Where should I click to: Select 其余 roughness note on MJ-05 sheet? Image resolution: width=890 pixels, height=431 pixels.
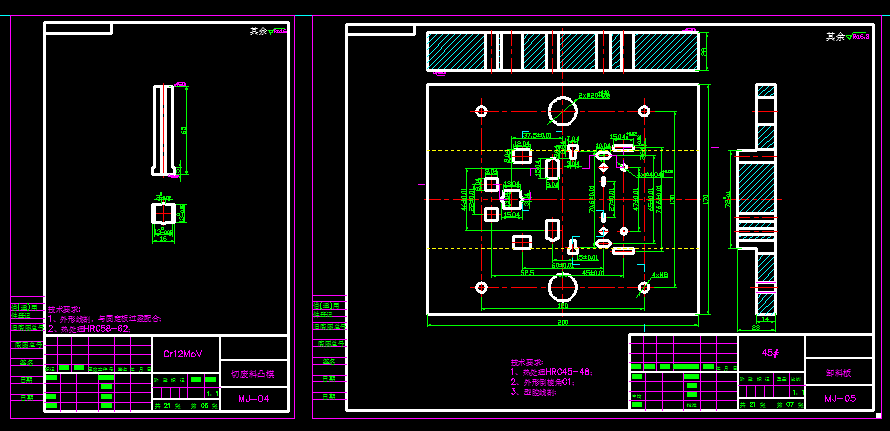coord(847,36)
